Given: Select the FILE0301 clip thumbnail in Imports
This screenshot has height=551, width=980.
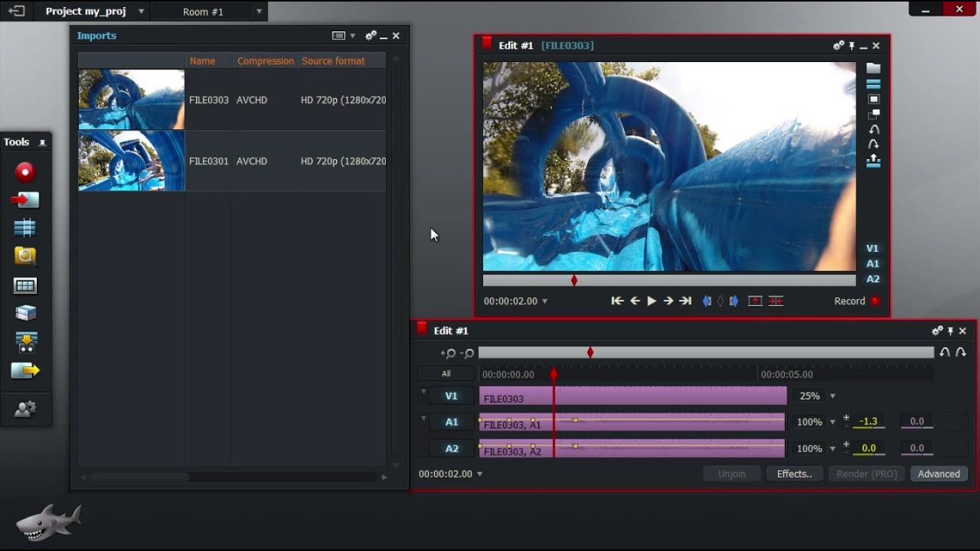Looking at the screenshot, I should (x=130, y=161).
